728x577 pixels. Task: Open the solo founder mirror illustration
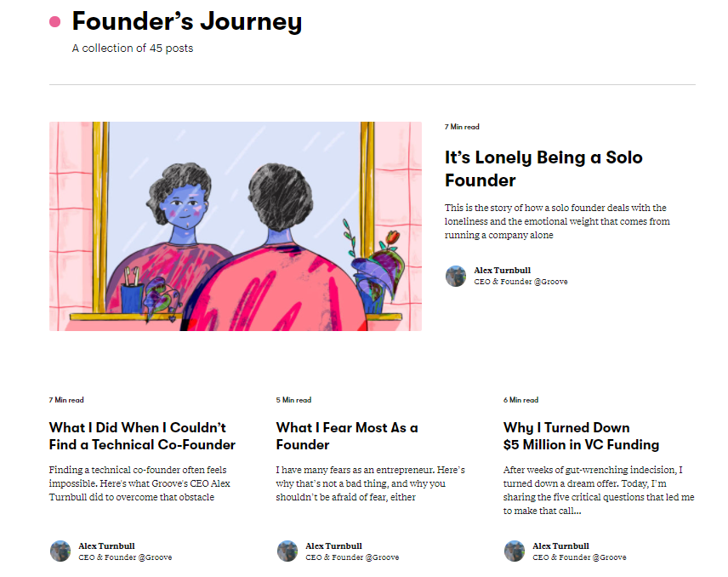click(x=235, y=226)
